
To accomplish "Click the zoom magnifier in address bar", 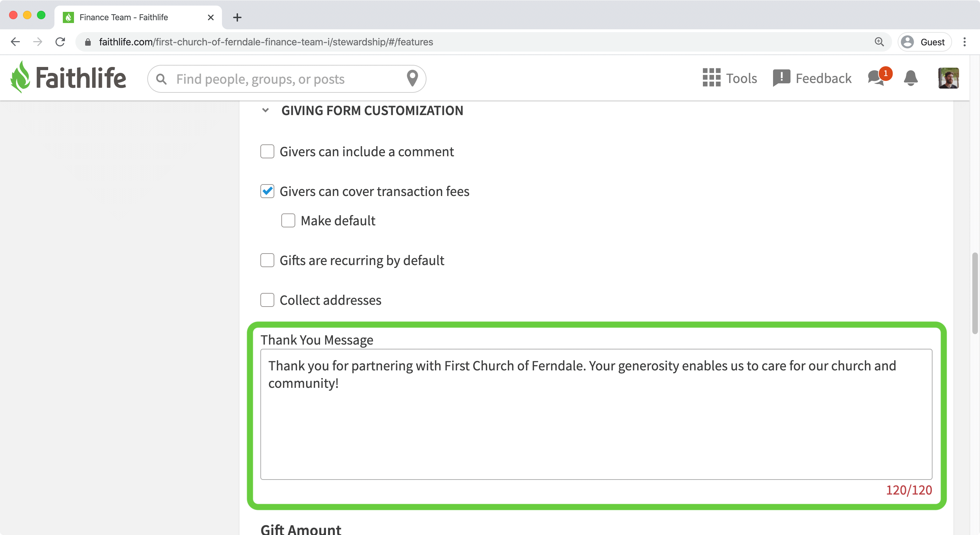I will tap(879, 42).
